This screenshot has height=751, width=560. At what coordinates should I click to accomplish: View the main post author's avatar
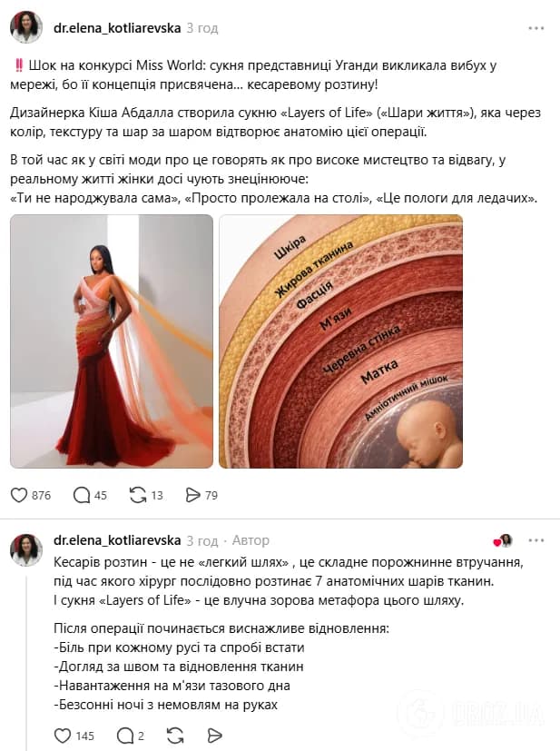[x=26, y=27]
